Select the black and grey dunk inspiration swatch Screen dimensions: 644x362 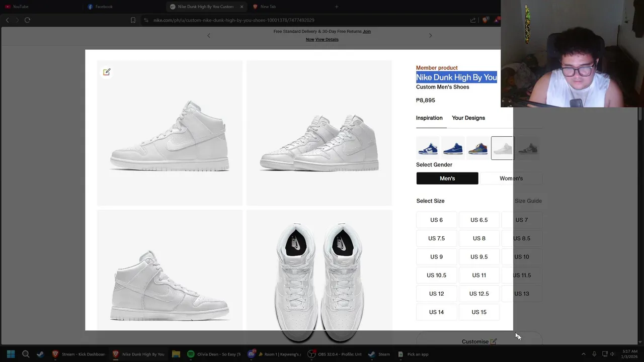pyautogui.click(x=528, y=148)
